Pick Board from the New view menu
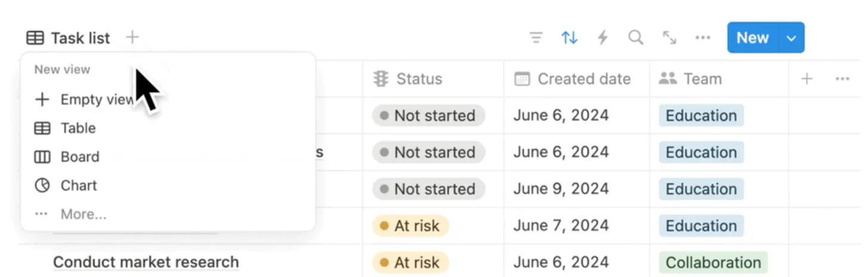Image resolution: width=868 pixels, height=277 pixels. pos(79,157)
